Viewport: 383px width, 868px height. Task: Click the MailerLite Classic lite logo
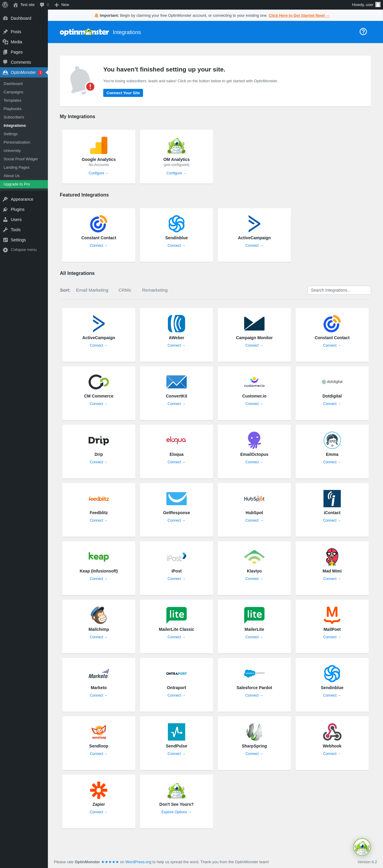point(176,615)
